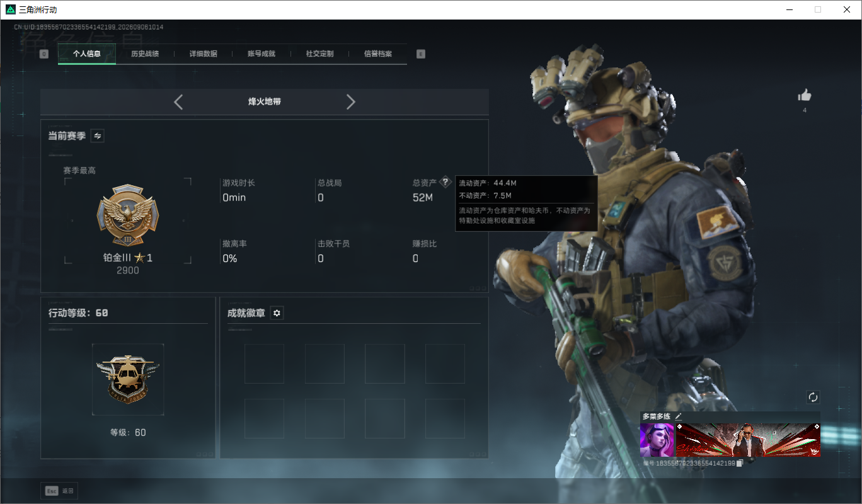Select the 社交定制 tab
The height and width of the screenshot is (504, 862).
click(319, 54)
